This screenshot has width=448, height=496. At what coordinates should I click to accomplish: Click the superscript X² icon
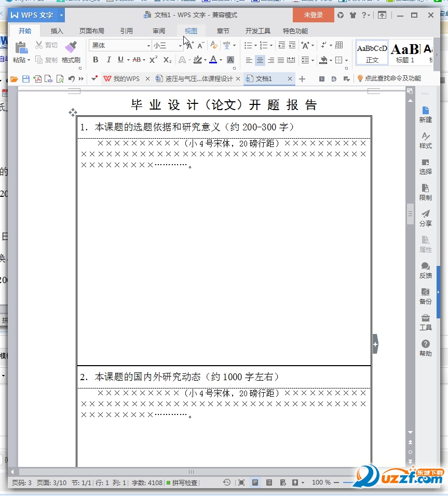[153, 60]
